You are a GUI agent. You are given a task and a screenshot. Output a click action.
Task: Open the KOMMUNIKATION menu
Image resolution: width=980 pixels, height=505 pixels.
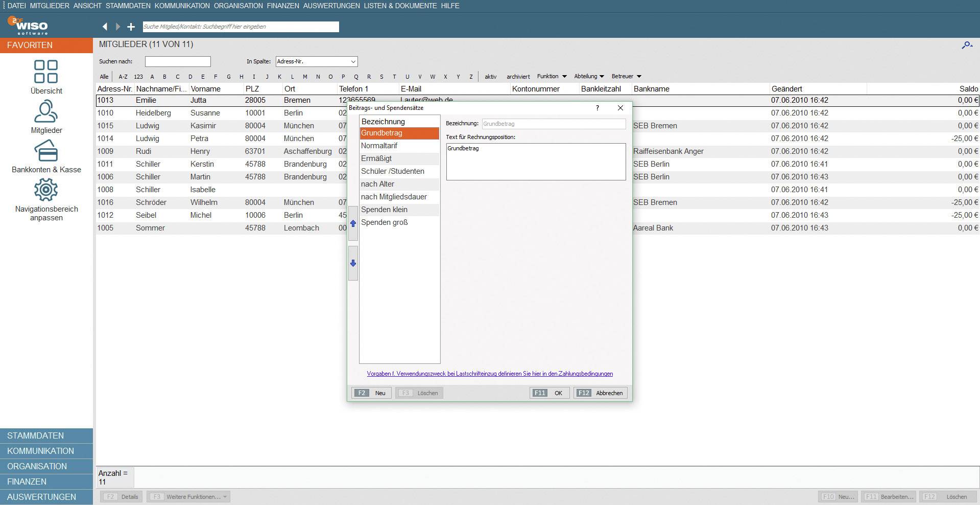(x=183, y=6)
